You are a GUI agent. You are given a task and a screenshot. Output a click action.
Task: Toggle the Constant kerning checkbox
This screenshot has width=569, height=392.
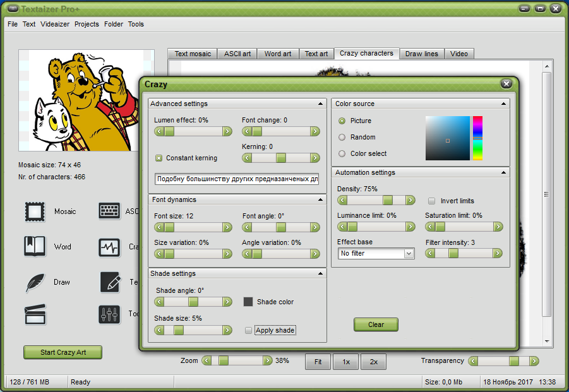point(159,158)
